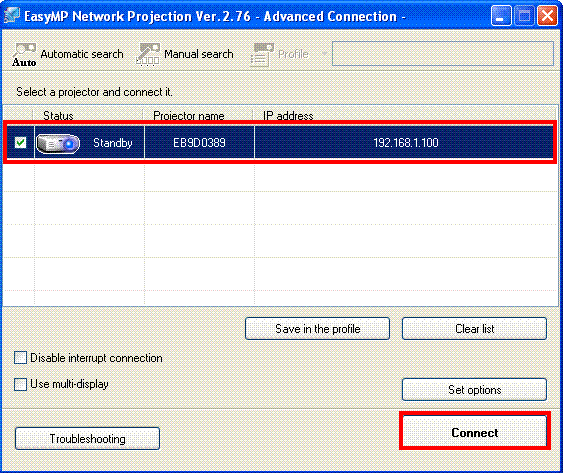Select the 192.168.1.100 IP address cell
This screenshot has width=563, height=473.
tap(404, 143)
